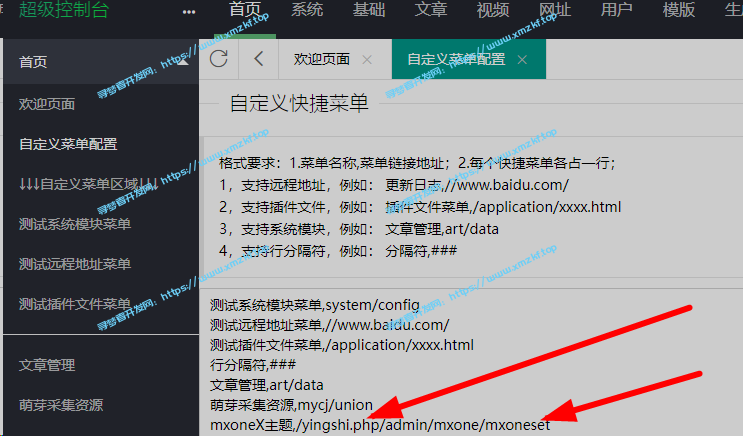Close the 自定义菜单配置 tab
Image resolution: width=743 pixels, height=436 pixels.
pos(522,60)
